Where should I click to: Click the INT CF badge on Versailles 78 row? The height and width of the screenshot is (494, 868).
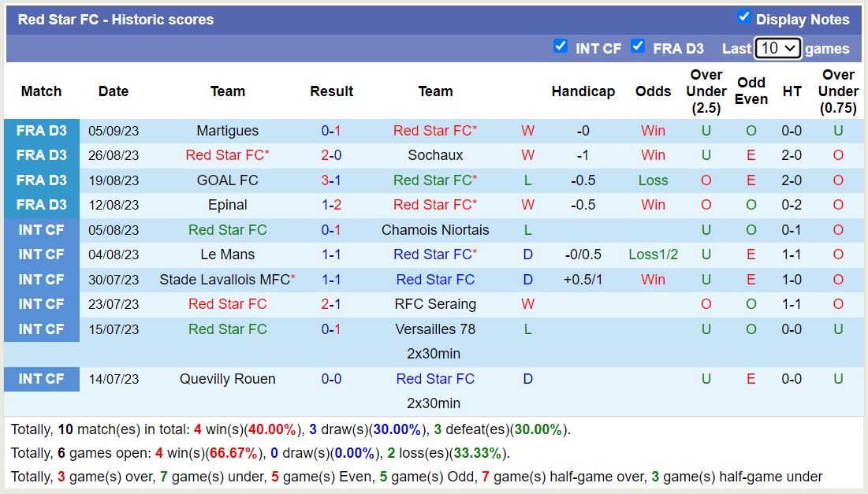(41, 329)
